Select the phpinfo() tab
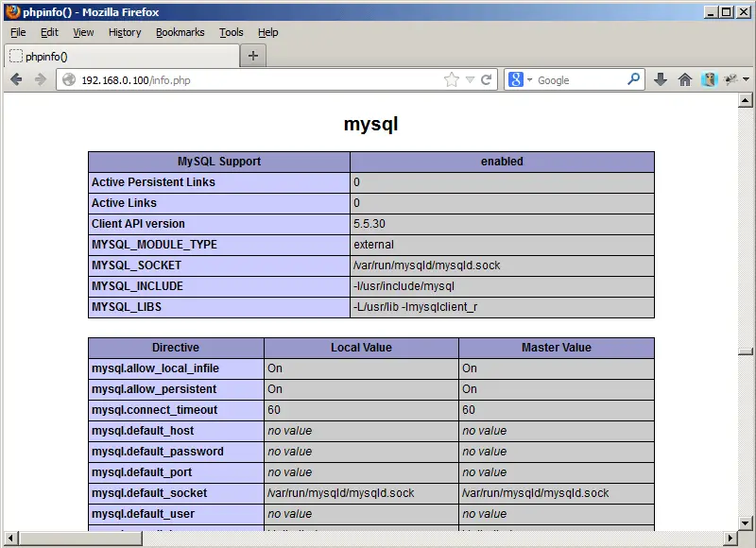Screen dimensions: 756x548 [122, 57]
